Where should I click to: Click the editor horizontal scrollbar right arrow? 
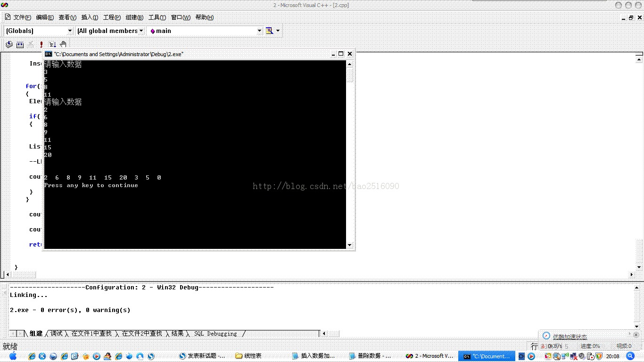632,275
